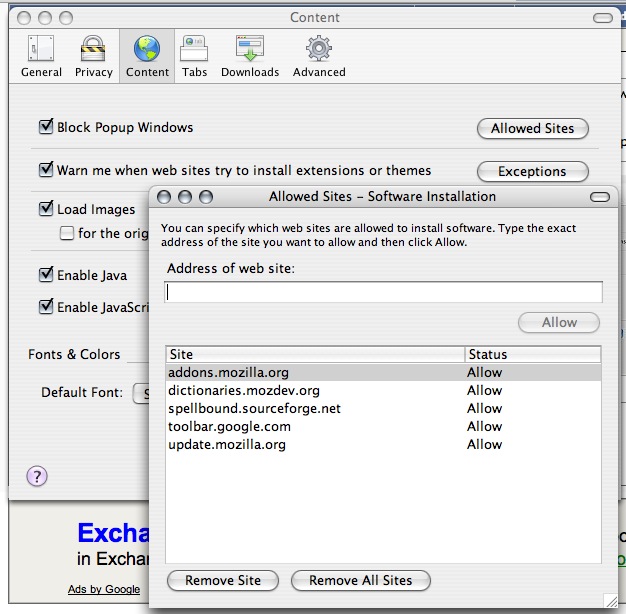Toggle the Content window toolbar pill button
626x614 pixels.
602,18
